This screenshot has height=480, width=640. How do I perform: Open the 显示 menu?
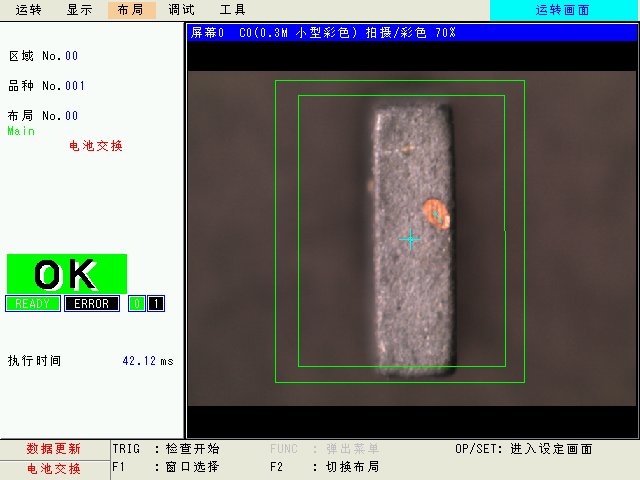(80, 10)
